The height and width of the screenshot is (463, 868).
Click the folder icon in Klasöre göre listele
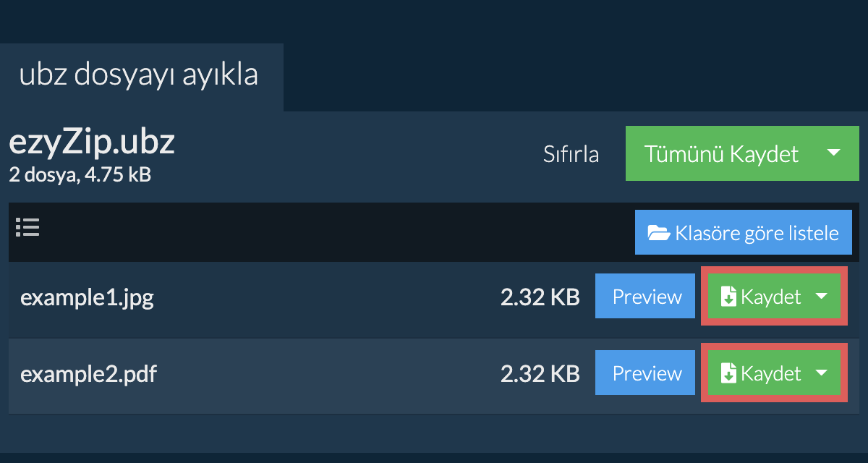658,233
